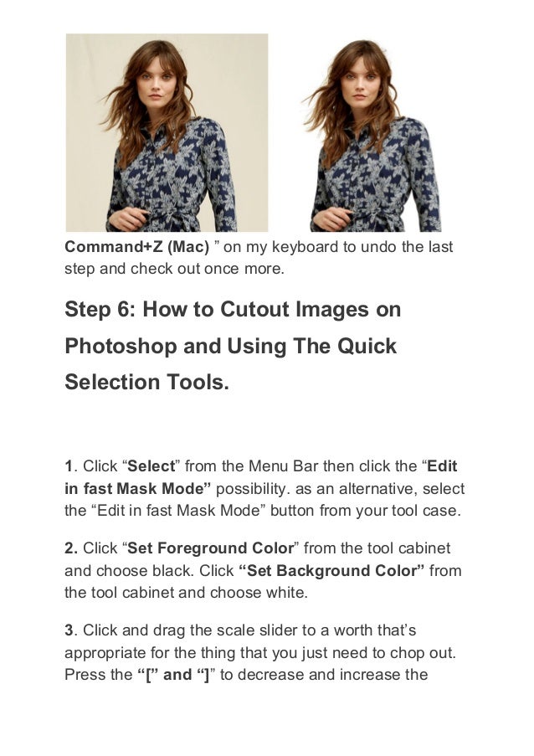
Task: Click bold "Set Background Color" text
Action: point(331,570)
